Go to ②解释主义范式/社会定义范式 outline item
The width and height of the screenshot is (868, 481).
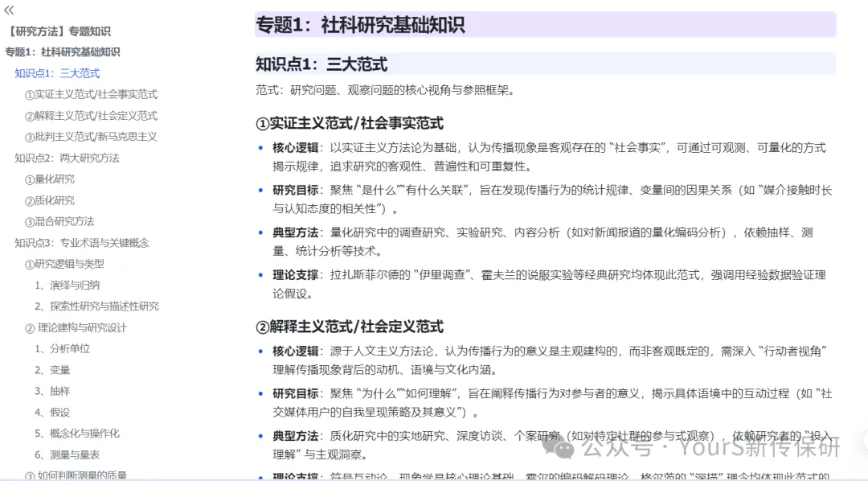coord(92,115)
